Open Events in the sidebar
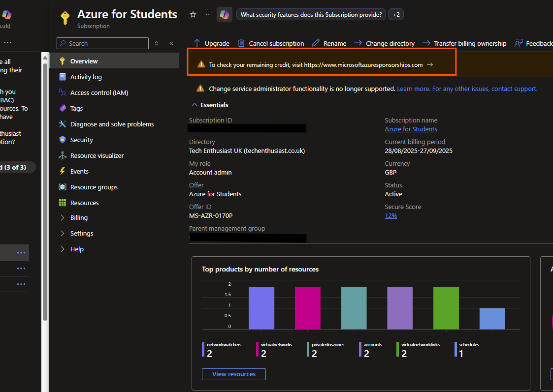553x392 pixels. pos(79,171)
